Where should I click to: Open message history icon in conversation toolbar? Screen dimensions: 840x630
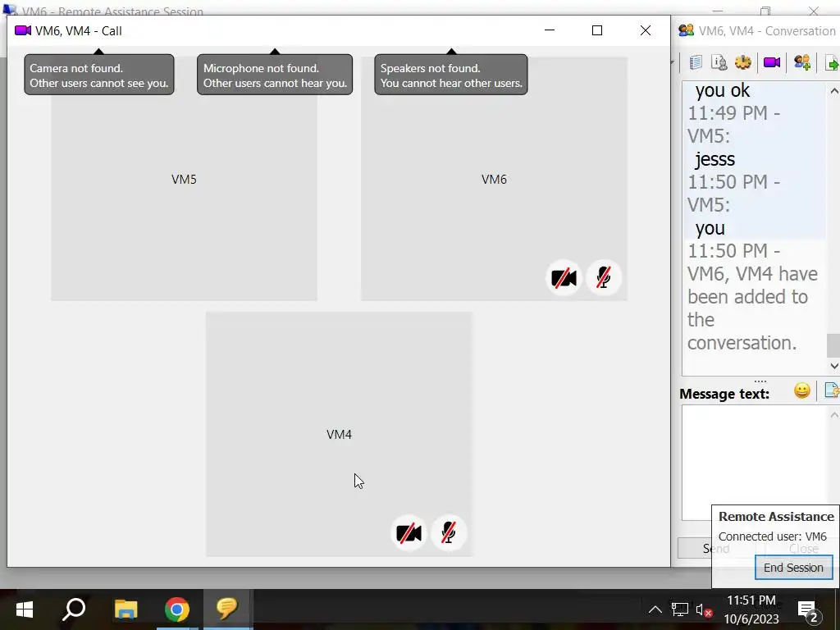tap(696, 62)
